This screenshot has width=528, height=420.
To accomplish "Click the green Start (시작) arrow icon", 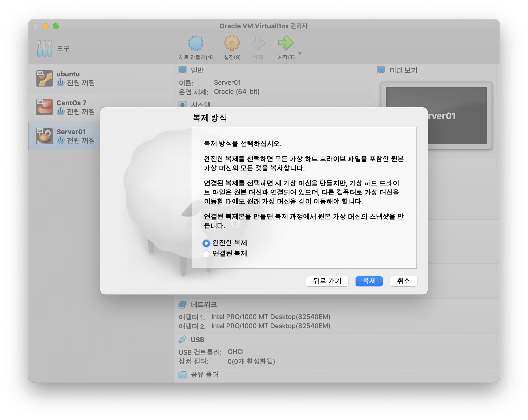I will [285, 43].
